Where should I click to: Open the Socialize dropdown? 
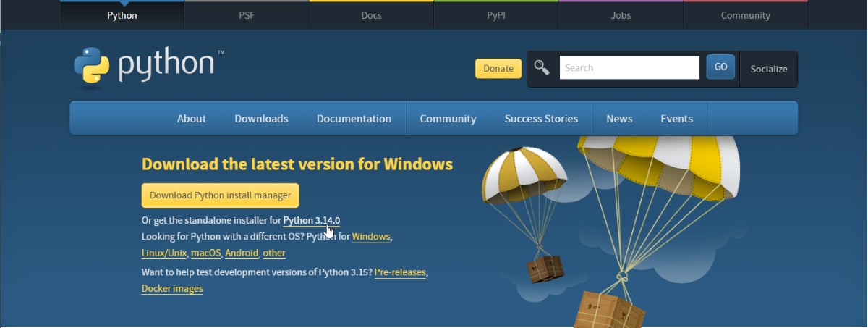[x=768, y=69]
